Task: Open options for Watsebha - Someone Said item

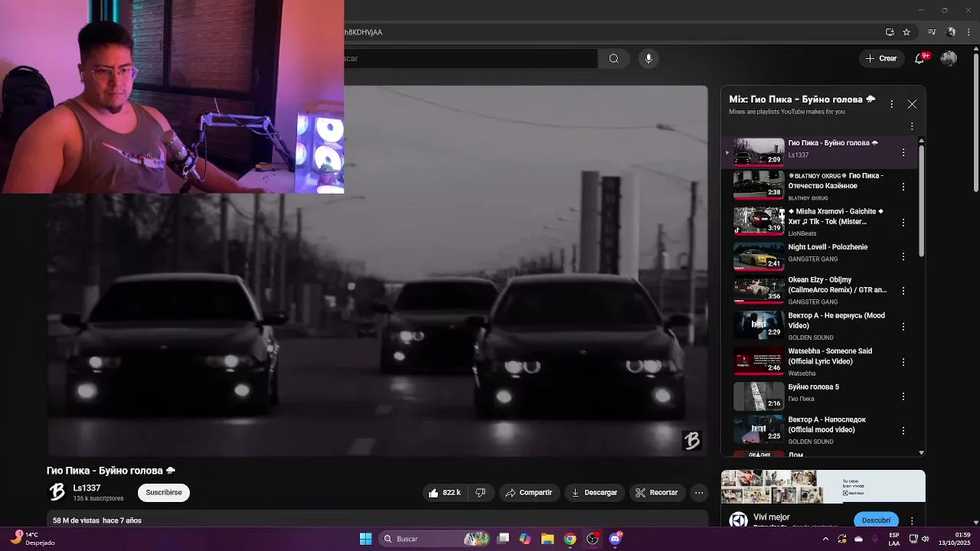Action: 903,362
